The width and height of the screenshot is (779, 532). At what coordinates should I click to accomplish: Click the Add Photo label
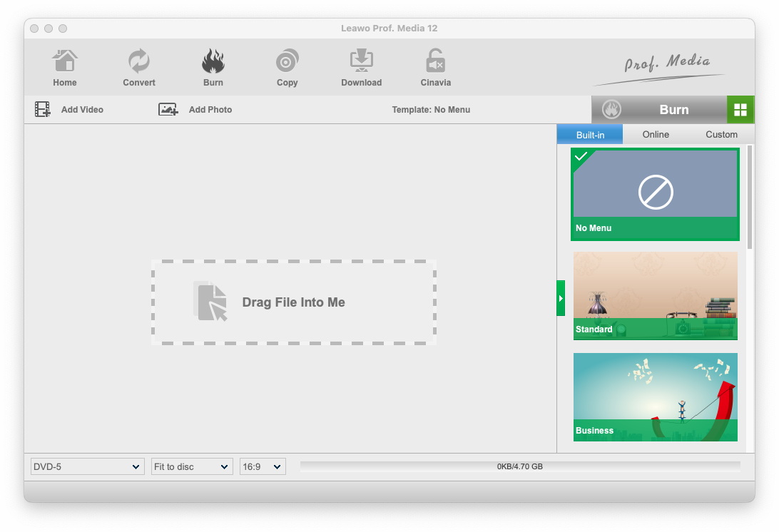pyautogui.click(x=210, y=110)
